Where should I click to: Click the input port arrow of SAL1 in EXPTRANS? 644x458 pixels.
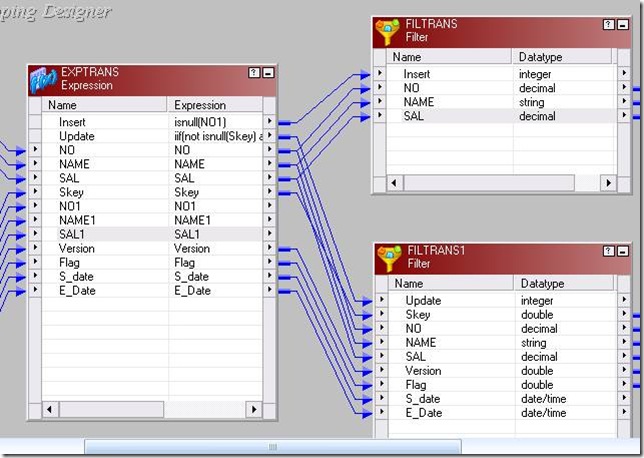35,233
